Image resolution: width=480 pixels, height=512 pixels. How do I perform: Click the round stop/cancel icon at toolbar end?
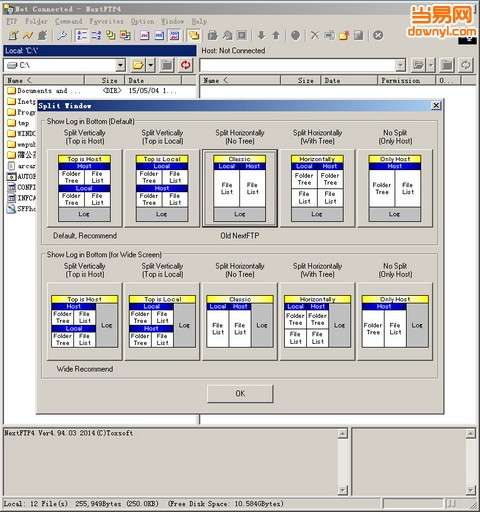click(378, 35)
